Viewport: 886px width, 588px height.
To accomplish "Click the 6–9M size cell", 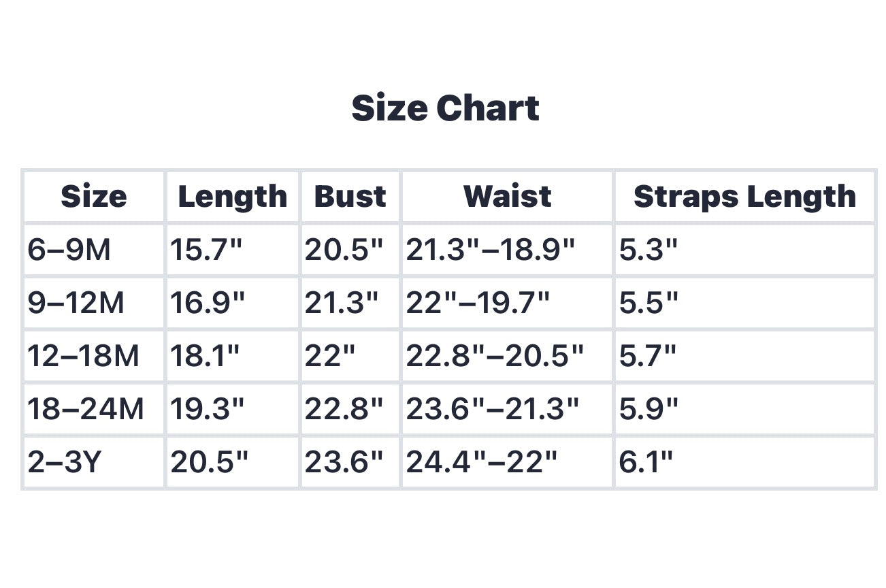I will coord(69,250).
